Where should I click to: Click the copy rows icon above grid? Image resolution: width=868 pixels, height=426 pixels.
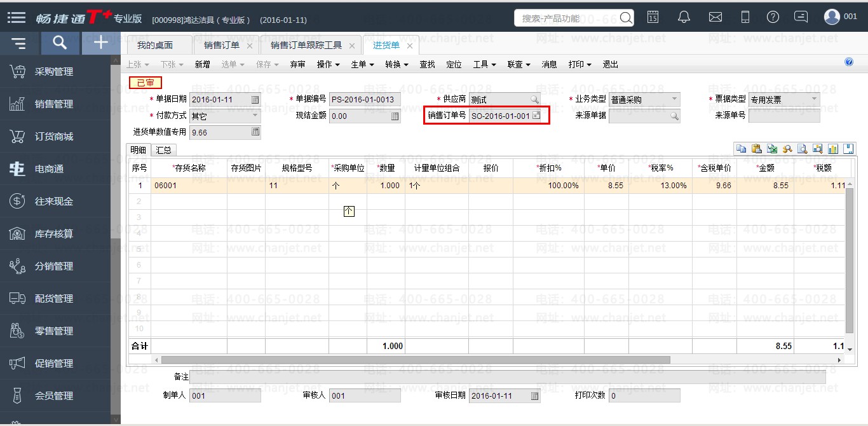click(741, 149)
